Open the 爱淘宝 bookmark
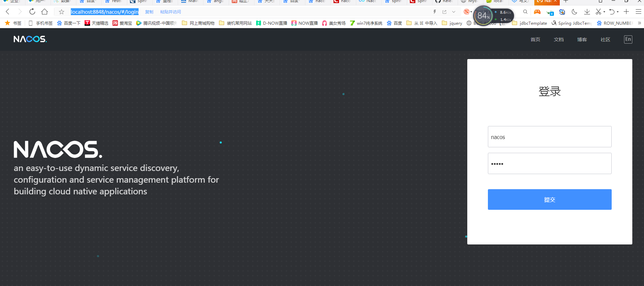 pyautogui.click(x=122, y=23)
